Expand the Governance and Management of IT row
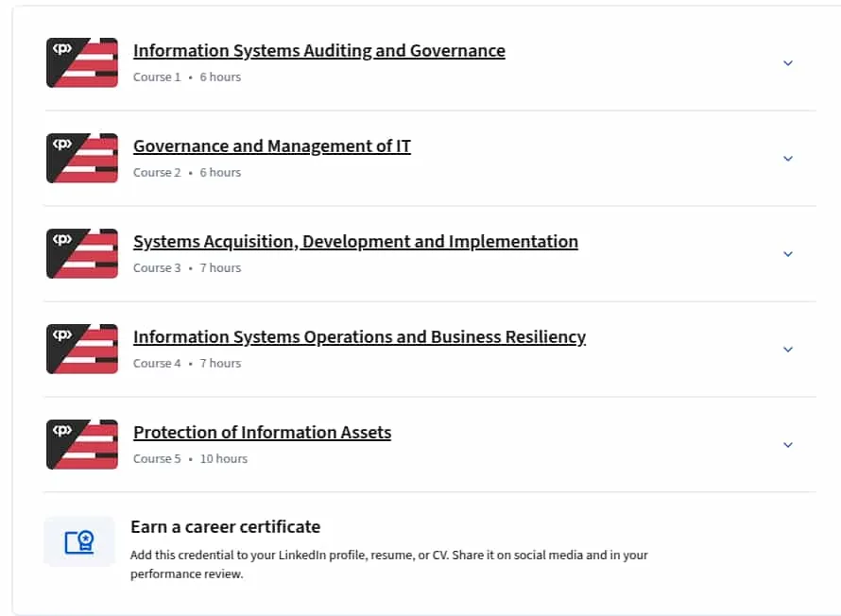 (x=788, y=159)
